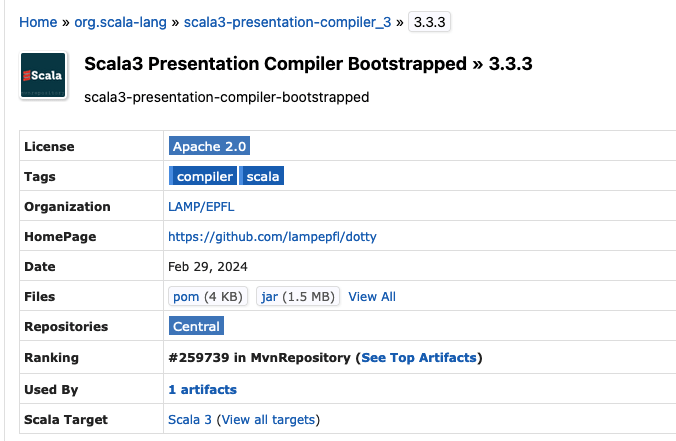Open the Scala artifact logo thumbnail
The height and width of the screenshot is (441, 676).
tap(43, 75)
